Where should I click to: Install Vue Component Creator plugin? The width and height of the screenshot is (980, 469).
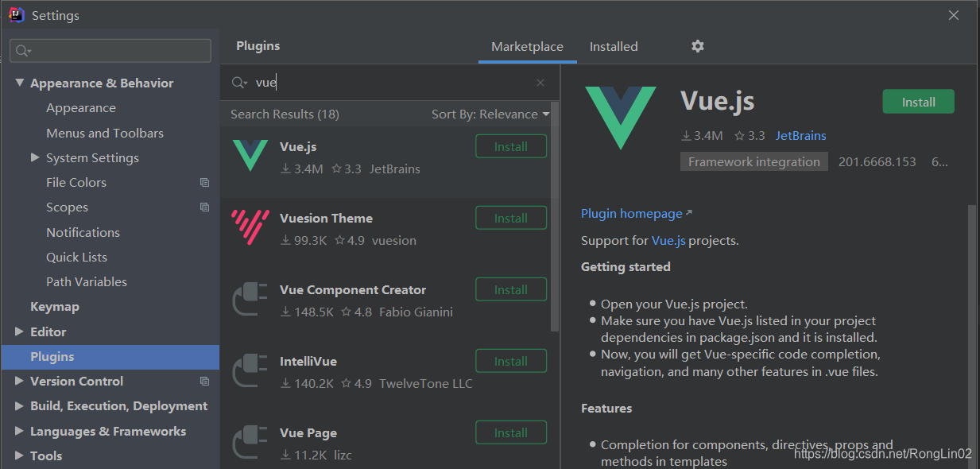click(511, 289)
